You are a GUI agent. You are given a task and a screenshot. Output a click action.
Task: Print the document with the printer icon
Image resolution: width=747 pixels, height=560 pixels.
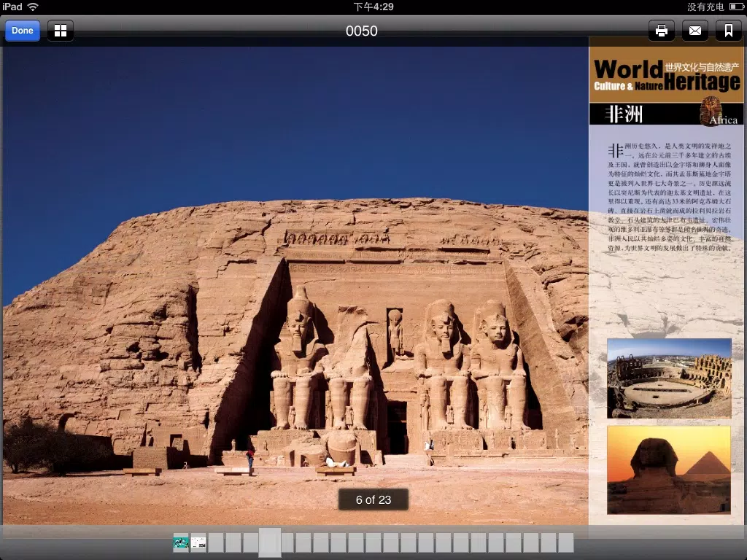tap(661, 31)
